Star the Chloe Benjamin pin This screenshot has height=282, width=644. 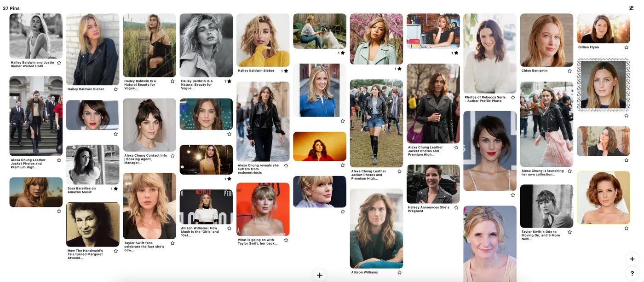point(569,71)
